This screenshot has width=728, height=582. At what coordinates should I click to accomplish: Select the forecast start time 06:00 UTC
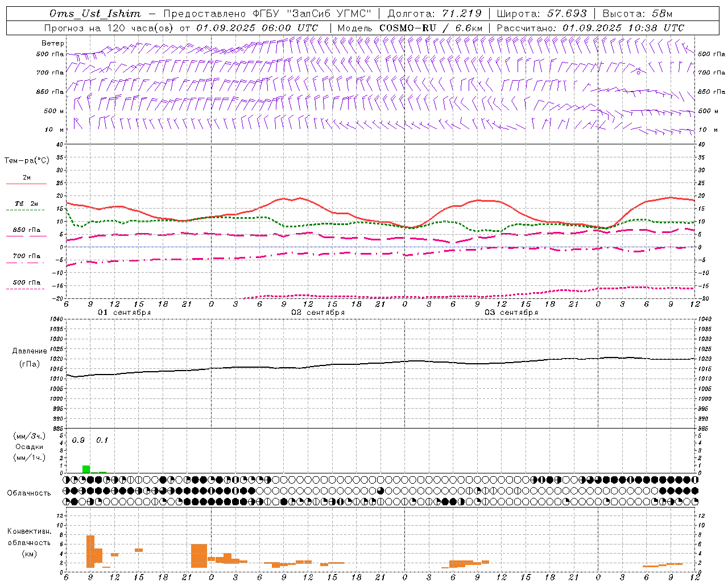tap(287, 28)
